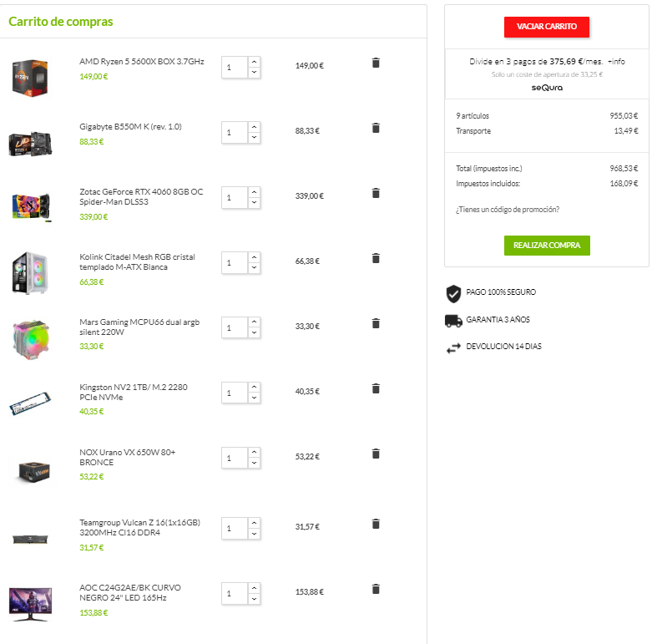This screenshot has width=652, height=644.
Task: Delete Teamgroup Vulcan Z RAM item
Action: click(376, 524)
